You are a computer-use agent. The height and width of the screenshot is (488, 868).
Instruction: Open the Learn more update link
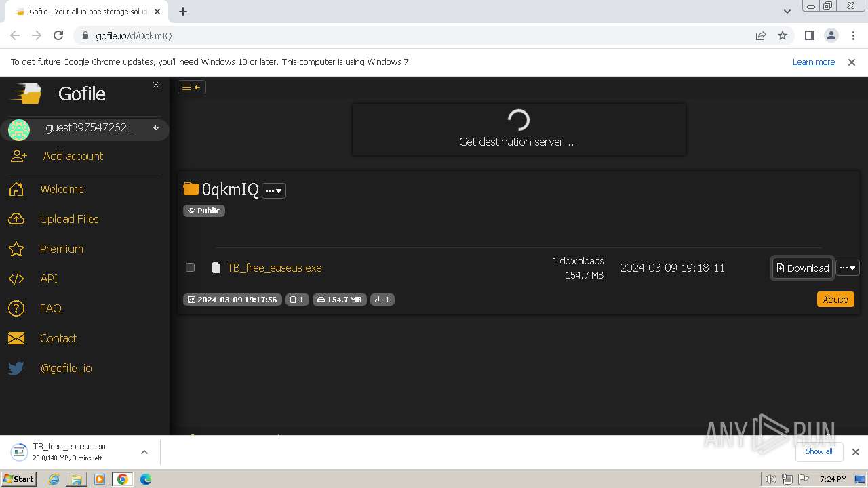814,62
